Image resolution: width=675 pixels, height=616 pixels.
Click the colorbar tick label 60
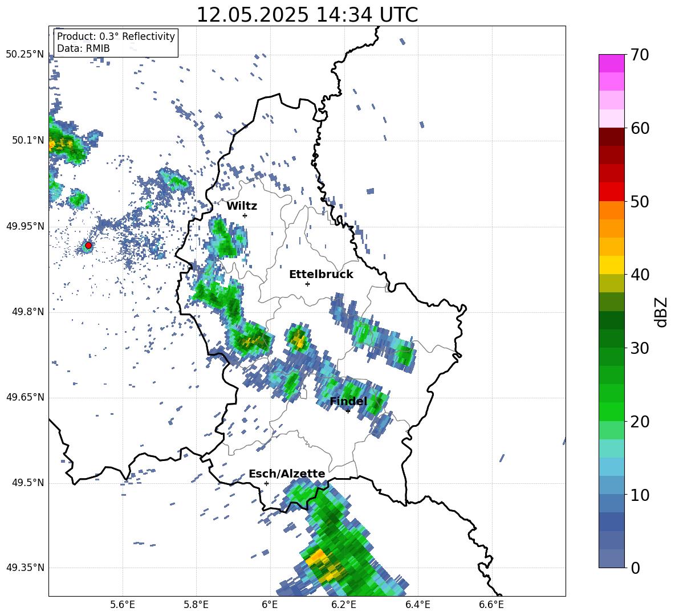640,128
